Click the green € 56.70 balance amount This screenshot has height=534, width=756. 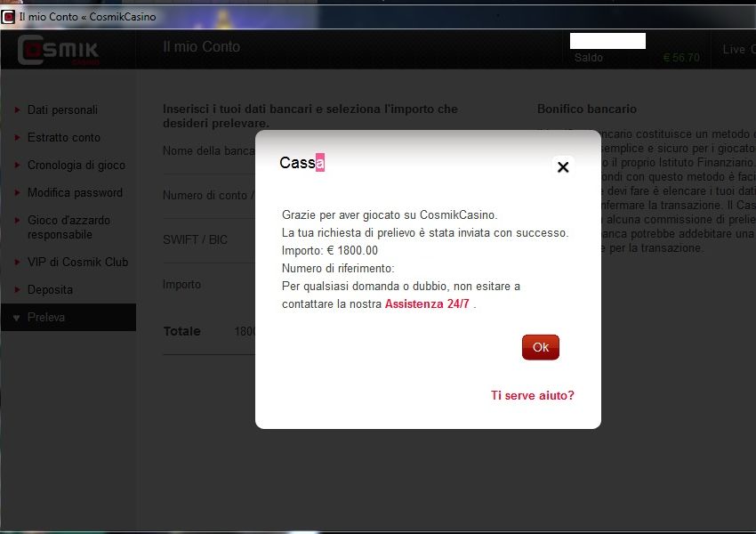tap(681, 58)
